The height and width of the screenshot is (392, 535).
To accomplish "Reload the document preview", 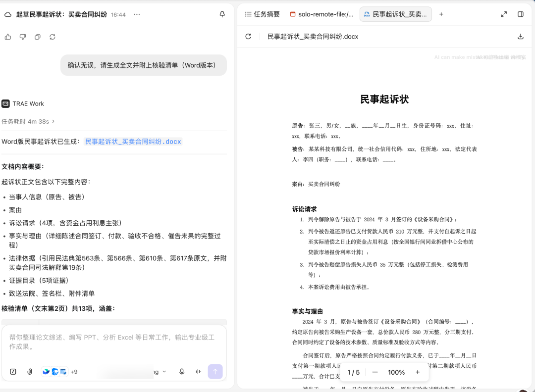I will click(x=248, y=37).
